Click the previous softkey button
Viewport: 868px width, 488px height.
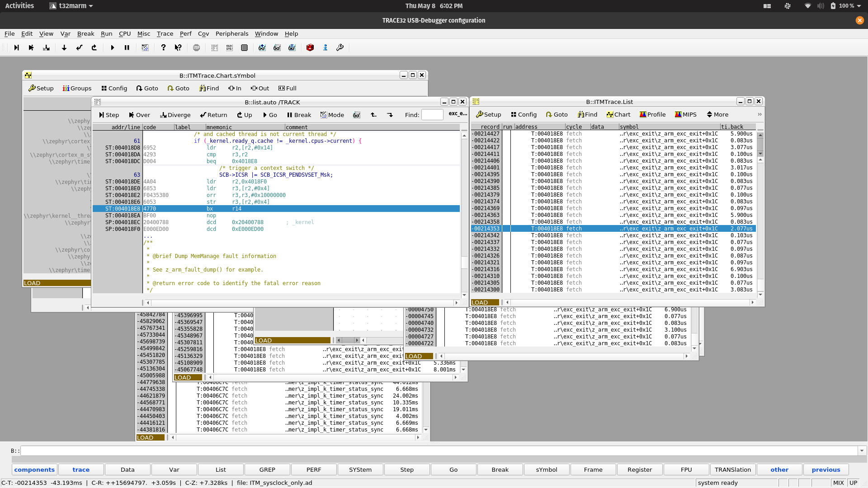pos(826,469)
